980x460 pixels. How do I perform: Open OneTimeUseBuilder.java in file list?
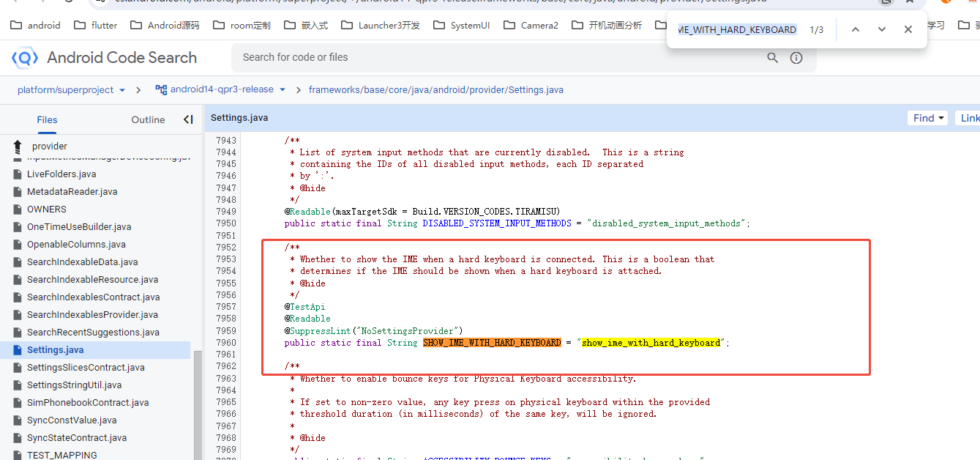point(79,227)
